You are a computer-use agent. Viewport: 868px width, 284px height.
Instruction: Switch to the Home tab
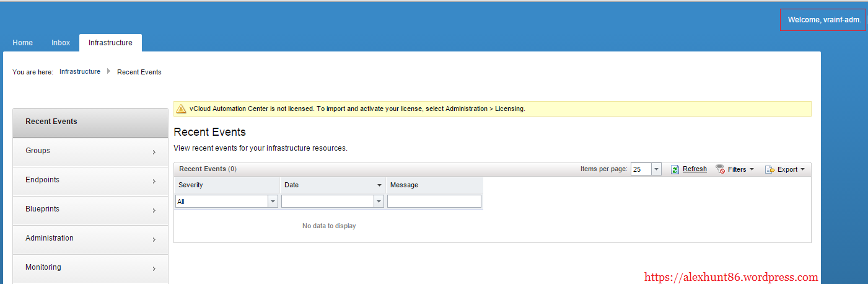click(x=22, y=43)
